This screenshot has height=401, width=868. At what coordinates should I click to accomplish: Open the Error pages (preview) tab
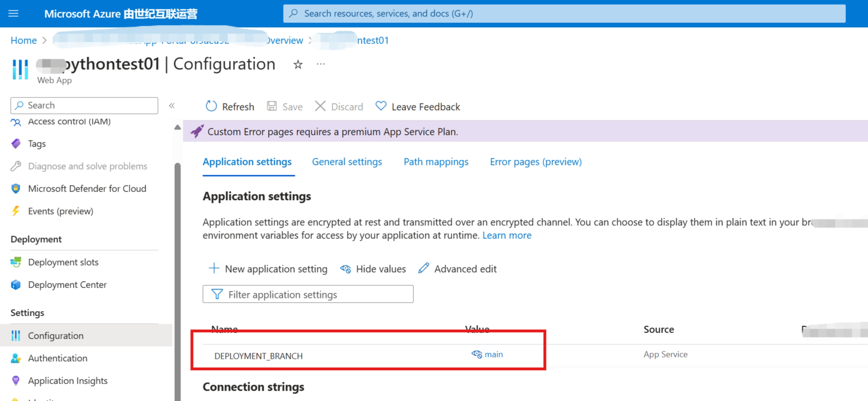coord(536,162)
